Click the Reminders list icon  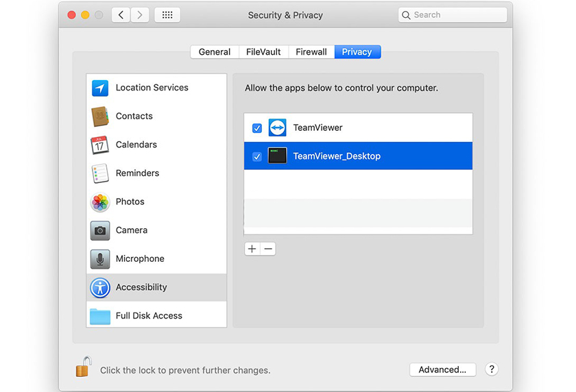click(100, 173)
